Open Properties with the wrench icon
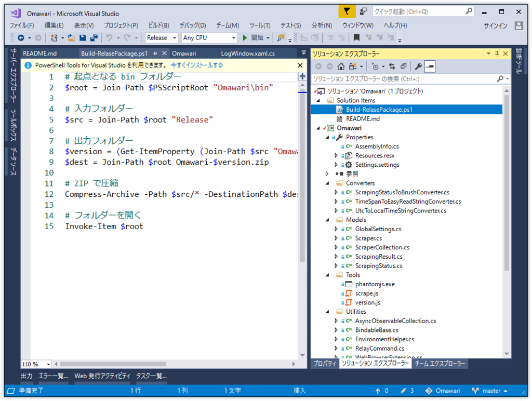 418,66
